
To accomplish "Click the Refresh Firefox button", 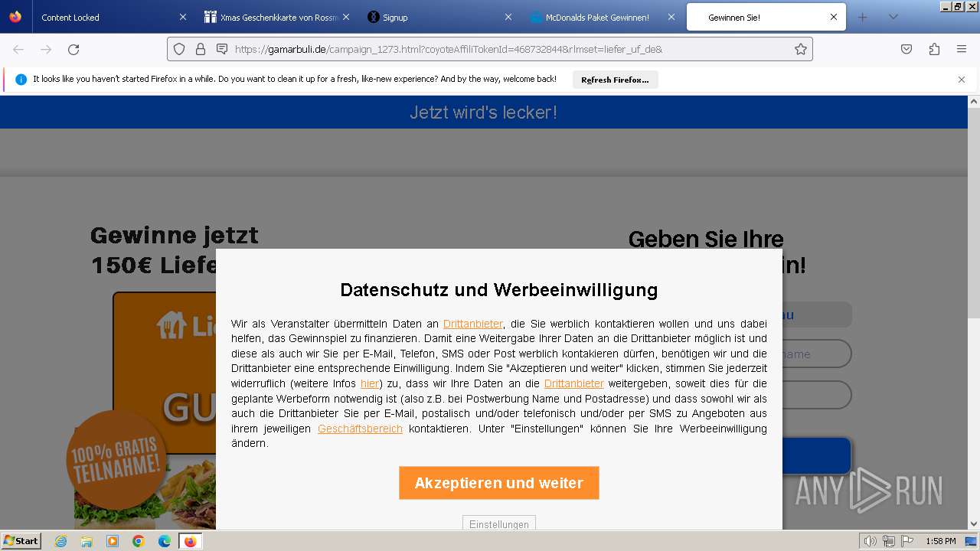I will pos(615,80).
